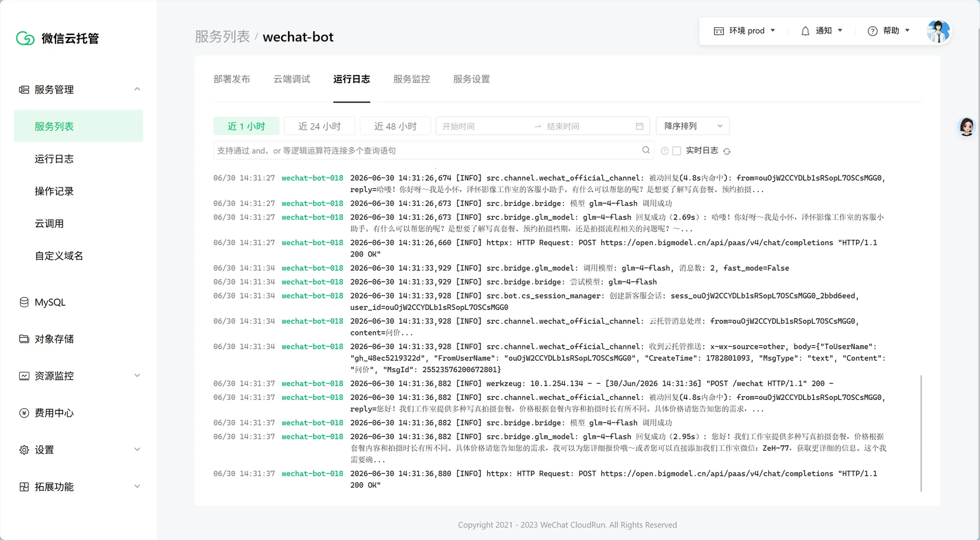This screenshot has width=980, height=540.
Task: Open the 通知 dropdown arrow
Action: (840, 31)
